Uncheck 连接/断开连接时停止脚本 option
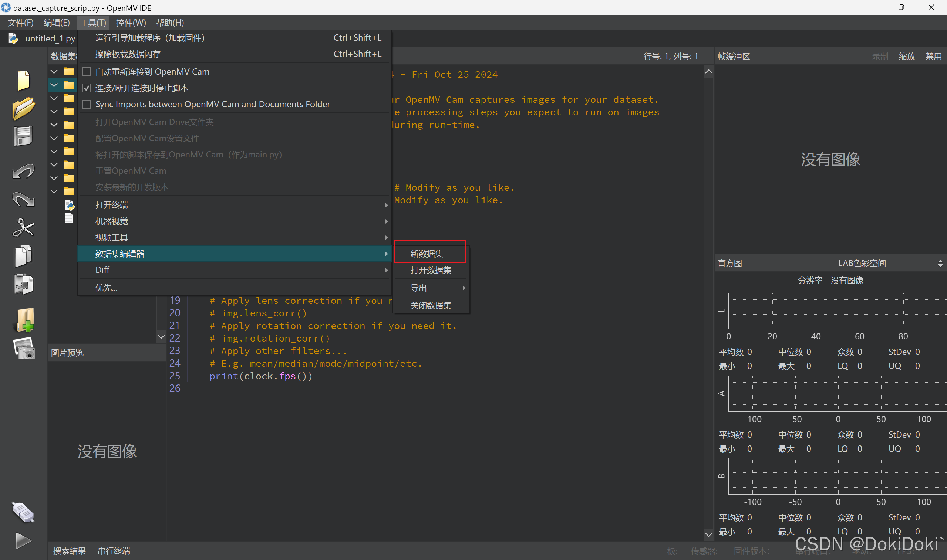Viewport: 947px width, 560px height. tap(87, 88)
